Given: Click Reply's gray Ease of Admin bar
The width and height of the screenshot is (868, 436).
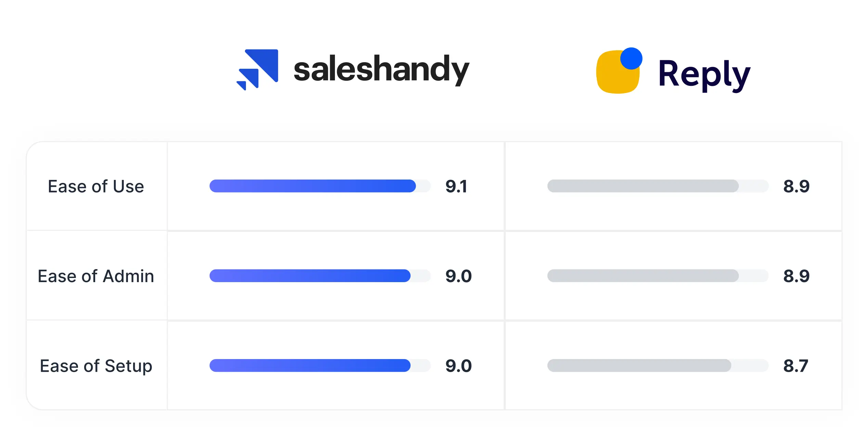Looking at the screenshot, I should (643, 276).
